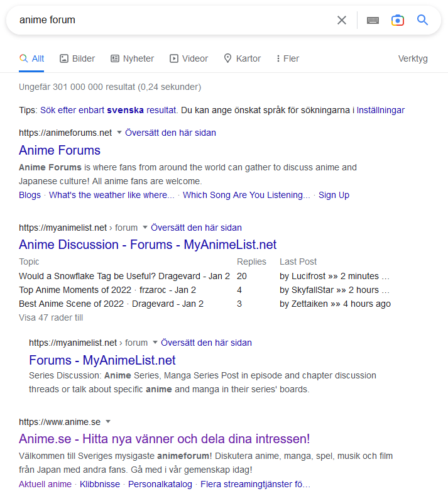
Task: Open the on-screen keyboard input tool
Action: (373, 20)
